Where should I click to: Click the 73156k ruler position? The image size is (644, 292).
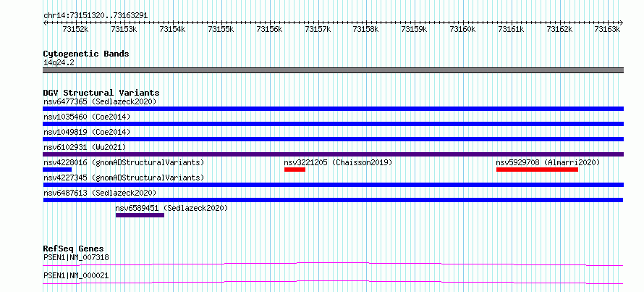point(269,29)
